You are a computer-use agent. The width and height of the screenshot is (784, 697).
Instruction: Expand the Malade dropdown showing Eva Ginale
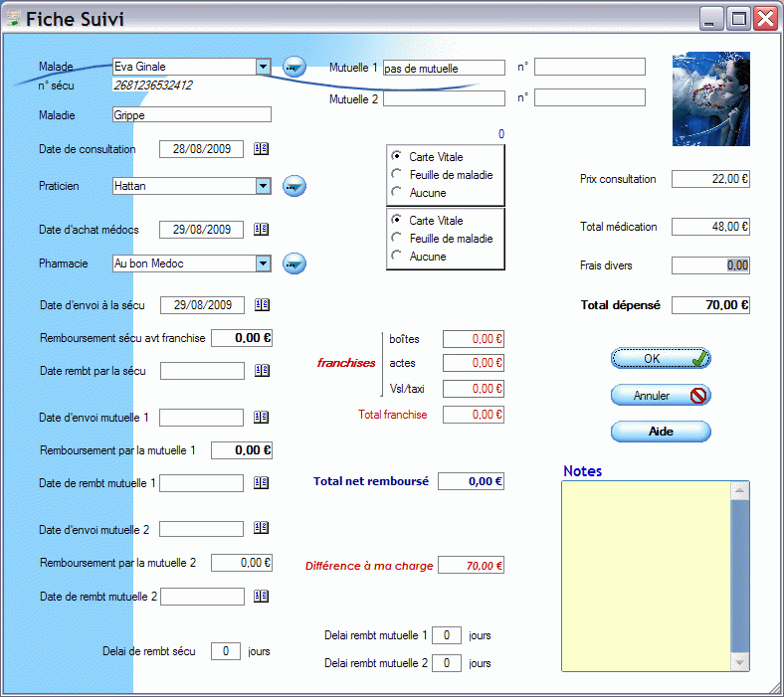pos(263,67)
